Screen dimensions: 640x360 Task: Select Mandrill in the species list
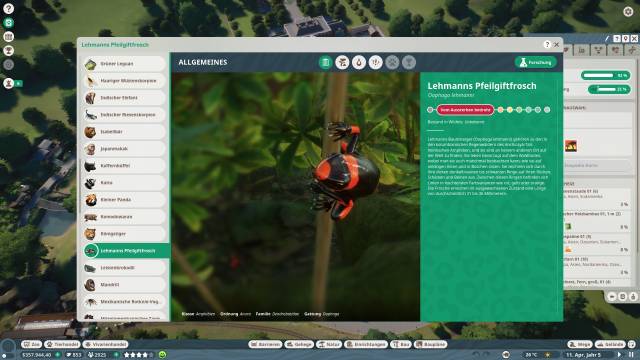124,285
